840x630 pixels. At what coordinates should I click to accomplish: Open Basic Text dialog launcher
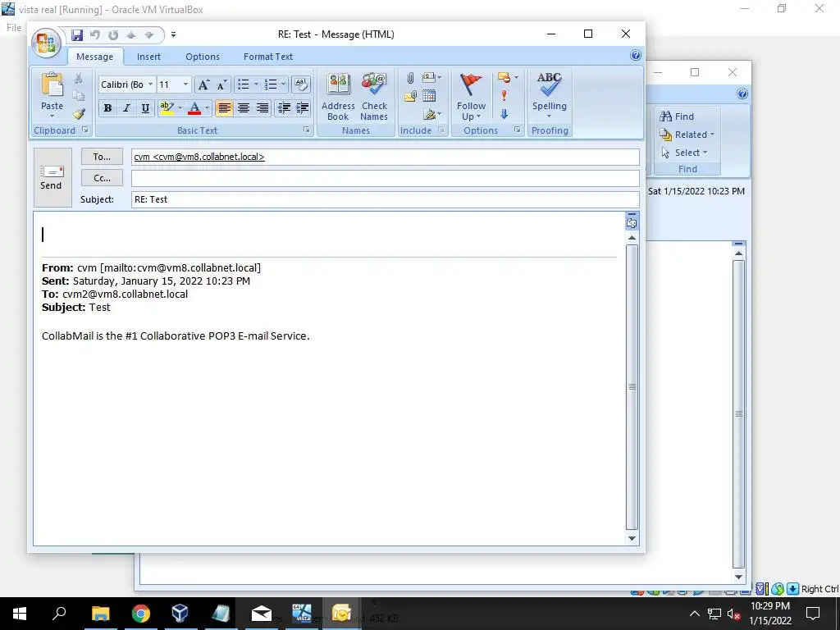307,130
